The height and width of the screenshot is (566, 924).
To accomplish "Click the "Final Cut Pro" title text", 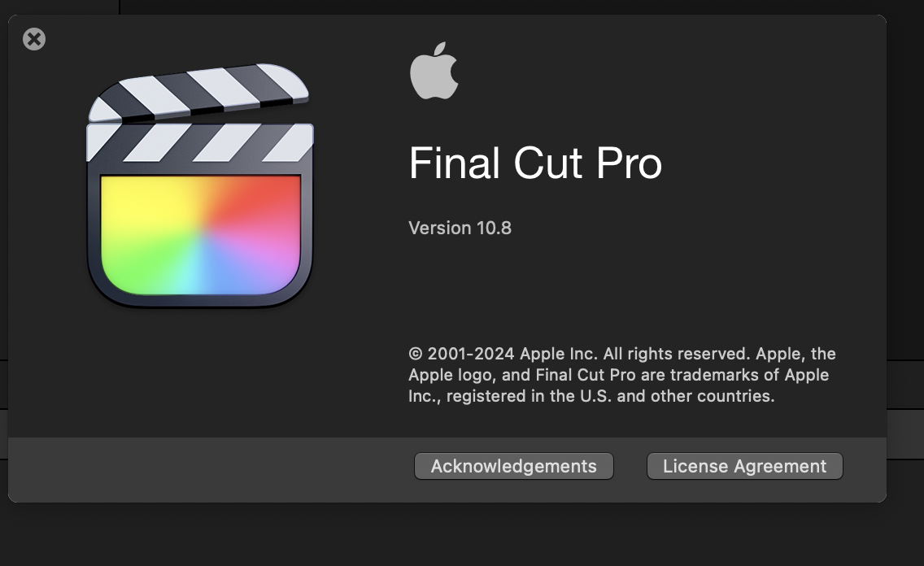I will [x=534, y=163].
